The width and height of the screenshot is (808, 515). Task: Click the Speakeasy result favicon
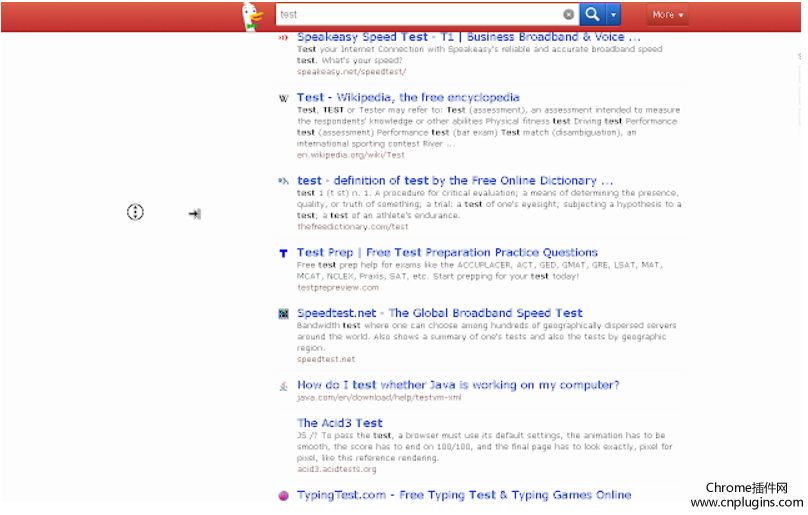coord(283,37)
